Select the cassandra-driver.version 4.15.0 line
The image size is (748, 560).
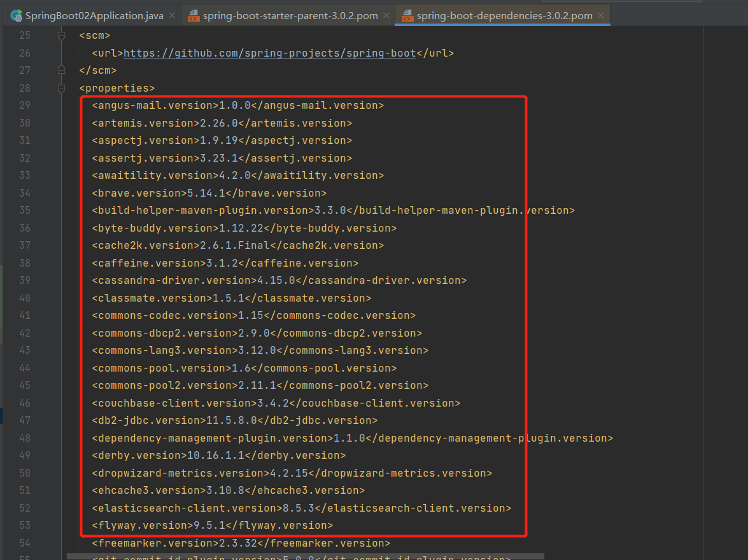click(x=279, y=281)
